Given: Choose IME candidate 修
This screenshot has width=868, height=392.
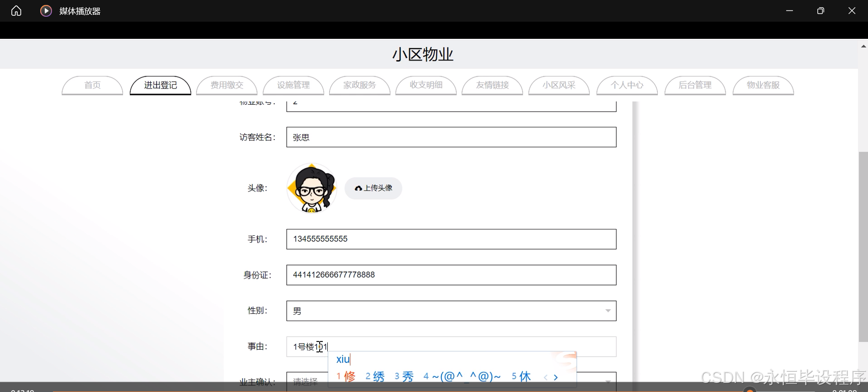Looking at the screenshot, I should click(x=346, y=376).
